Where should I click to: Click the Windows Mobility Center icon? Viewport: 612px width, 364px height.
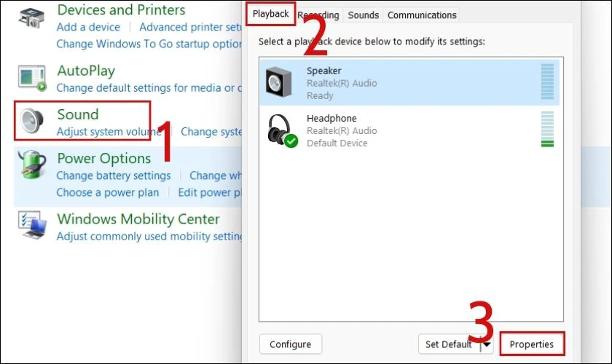32,225
